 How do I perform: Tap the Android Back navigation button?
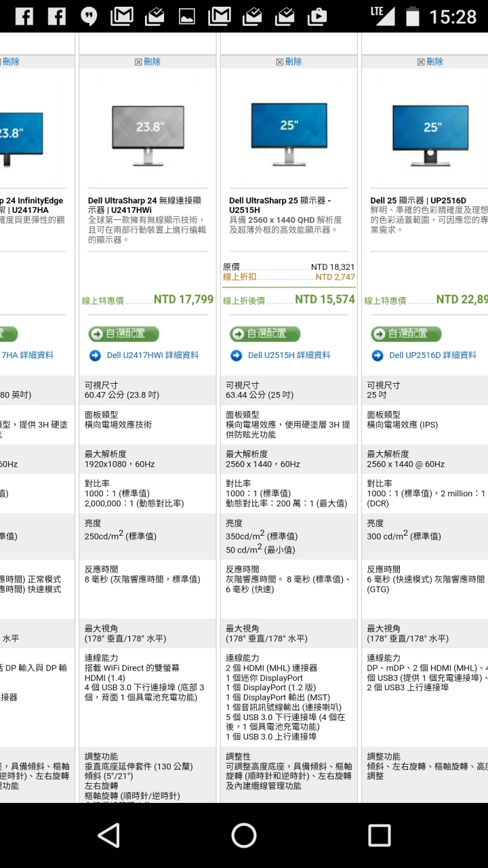click(x=108, y=835)
